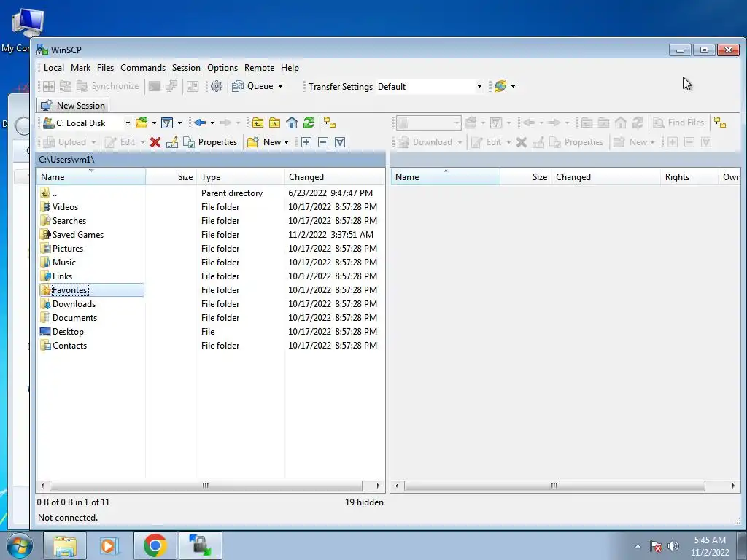This screenshot has width=747, height=560.
Task: Select the Documents folder
Action: (210, 317)
